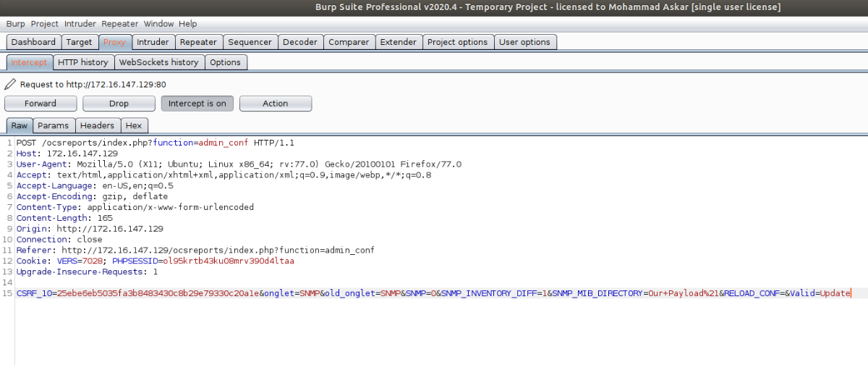
Task: Switch to the Target tab
Action: pos(79,42)
